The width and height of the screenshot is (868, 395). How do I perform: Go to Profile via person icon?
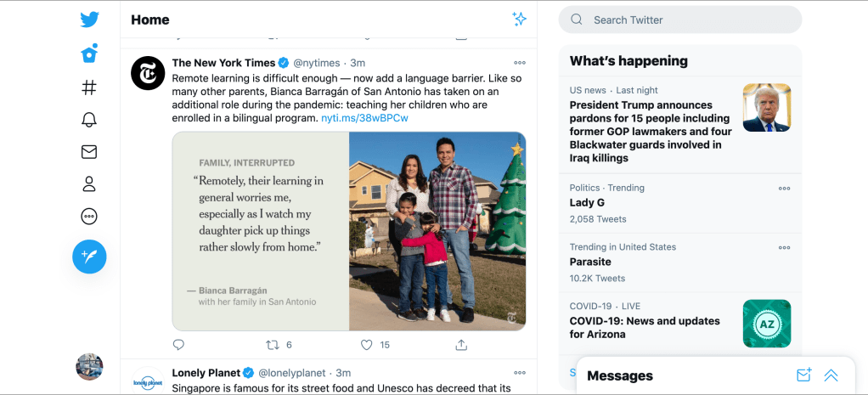pyautogui.click(x=89, y=183)
